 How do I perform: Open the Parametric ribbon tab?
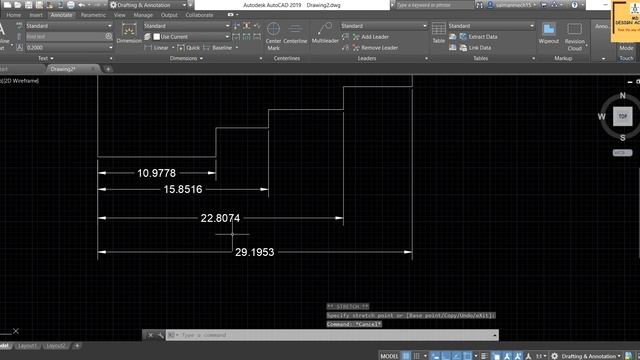(93, 15)
